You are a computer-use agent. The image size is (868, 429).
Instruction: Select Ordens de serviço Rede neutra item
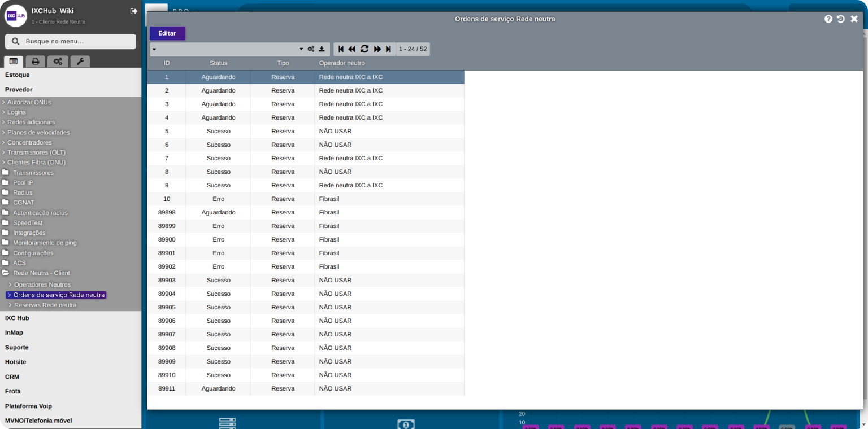[56, 295]
